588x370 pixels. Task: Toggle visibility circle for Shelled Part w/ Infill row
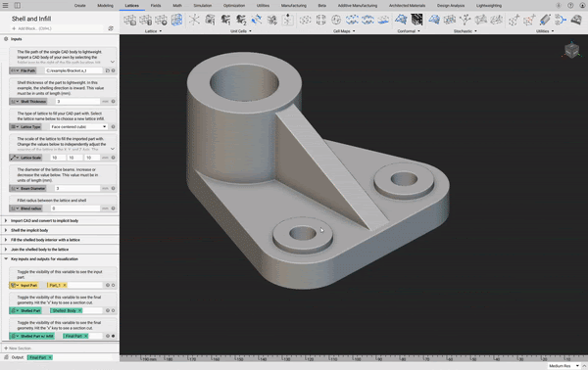(x=114, y=337)
